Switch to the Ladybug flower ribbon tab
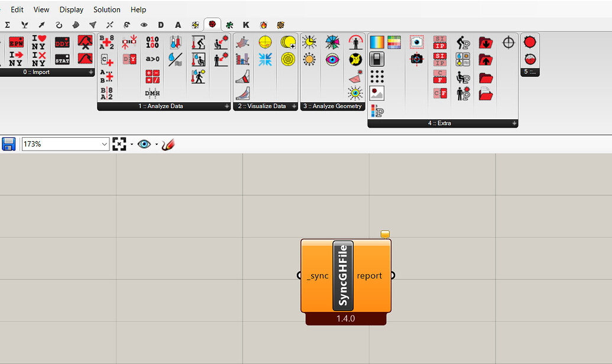The height and width of the screenshot is (364, 612). click(x=213, y=24)
